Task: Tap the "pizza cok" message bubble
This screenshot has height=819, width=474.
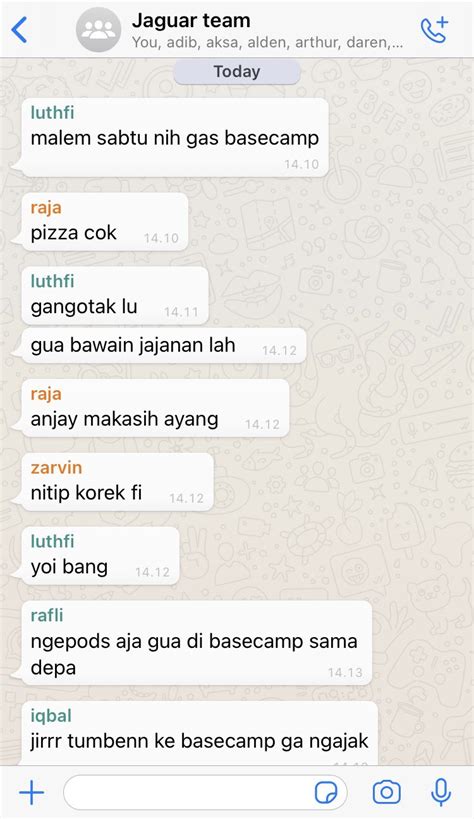Action: point(105,221)
